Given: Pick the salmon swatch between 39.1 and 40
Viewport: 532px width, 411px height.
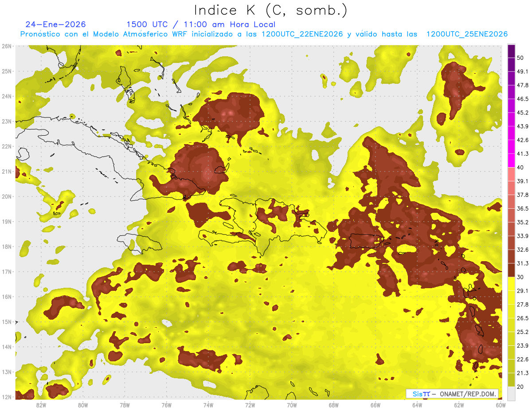Looking at the screenshot, I should click(511, 174).
